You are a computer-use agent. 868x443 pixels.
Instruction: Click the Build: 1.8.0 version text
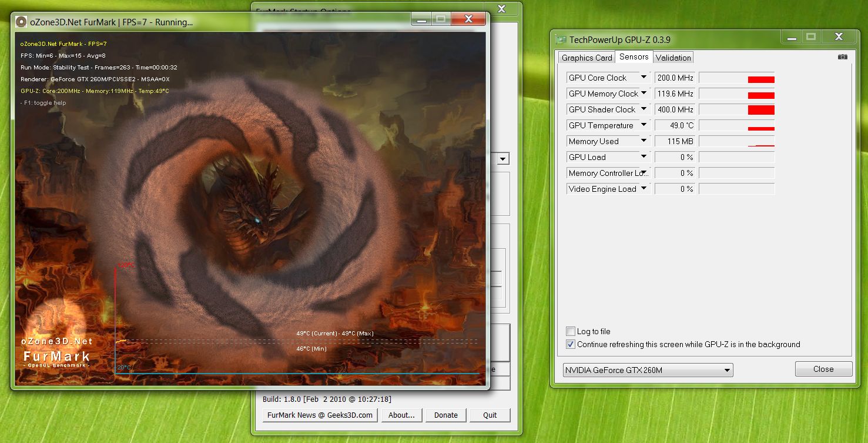tap(327, 399)
